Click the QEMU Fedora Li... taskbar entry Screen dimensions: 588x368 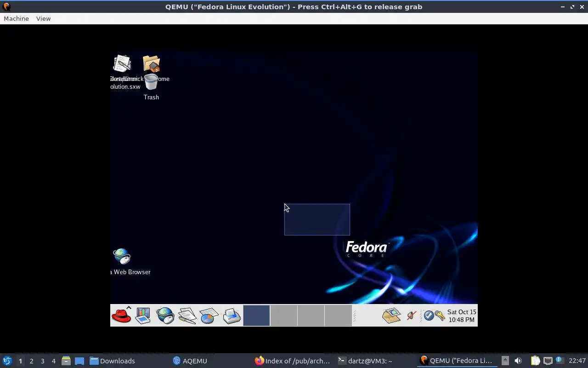[457, 361]
